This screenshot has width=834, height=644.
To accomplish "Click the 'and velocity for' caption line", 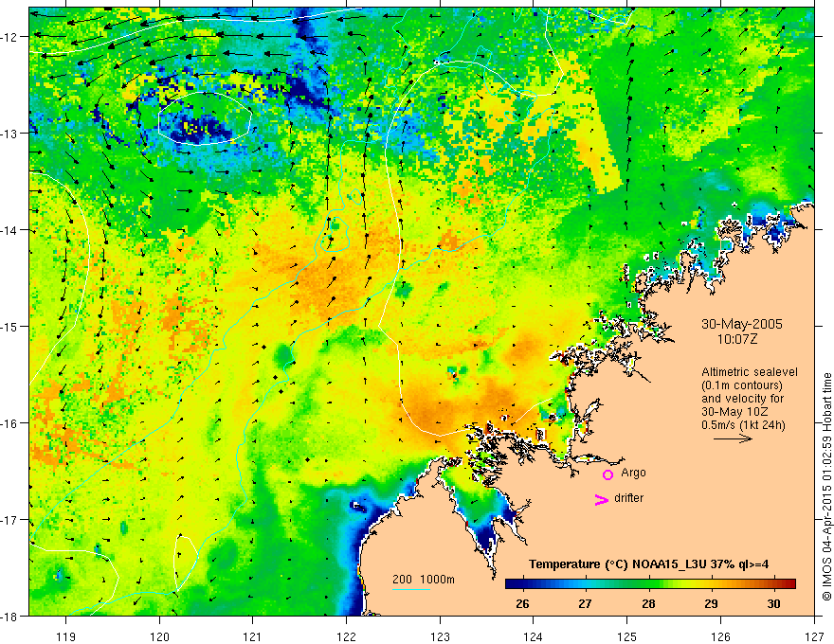I will point(742,399).
